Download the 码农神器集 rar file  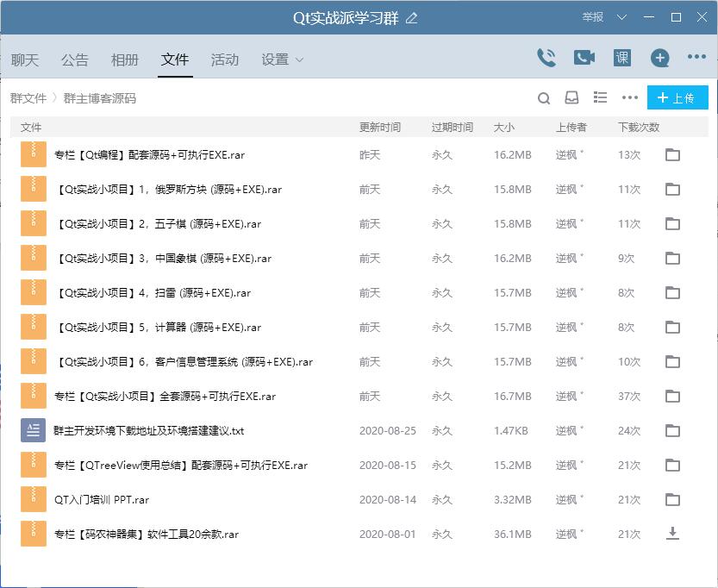coord(672,534)
